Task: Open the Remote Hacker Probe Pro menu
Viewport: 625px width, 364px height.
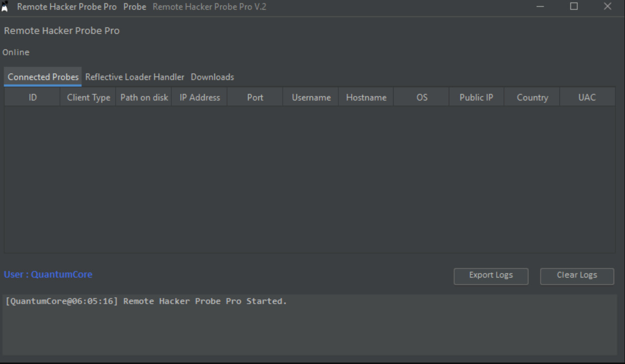Action: click(67, 7)
